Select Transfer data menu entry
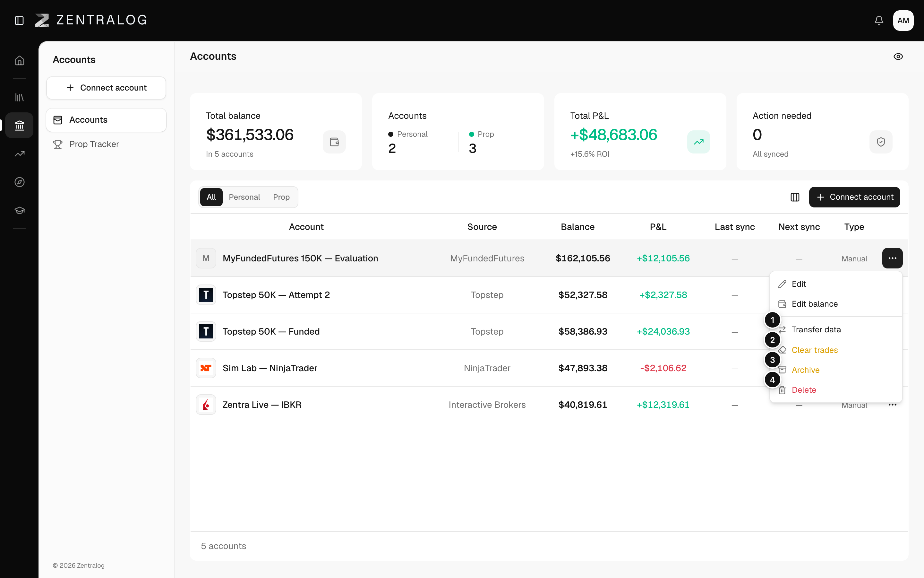Screen dimensions: 924x578 click(835, 329)
